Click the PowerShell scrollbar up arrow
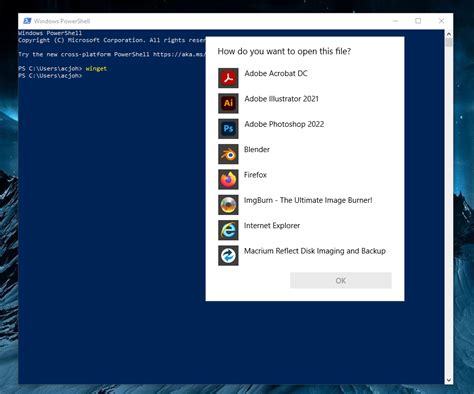Screen dimensions: 474x394 [449, 34]
